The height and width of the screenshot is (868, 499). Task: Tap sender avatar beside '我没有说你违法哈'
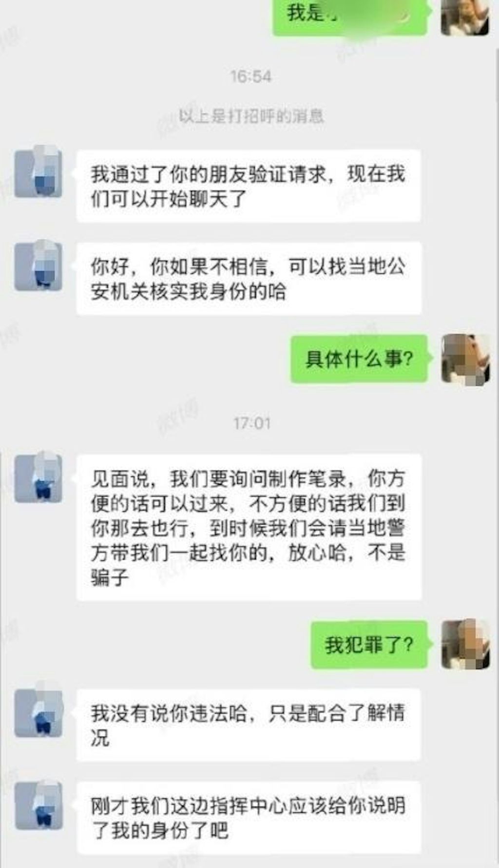pyautogui.click(x=38, y=713)
